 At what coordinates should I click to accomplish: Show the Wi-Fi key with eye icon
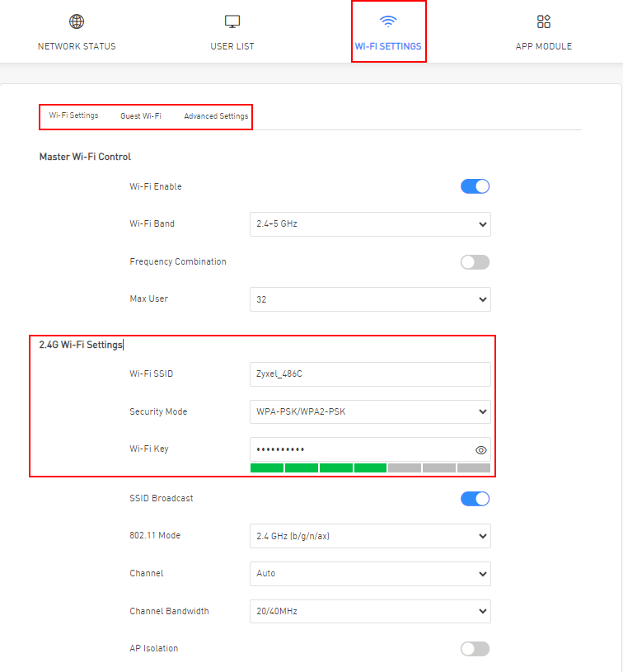coord(481,450)
